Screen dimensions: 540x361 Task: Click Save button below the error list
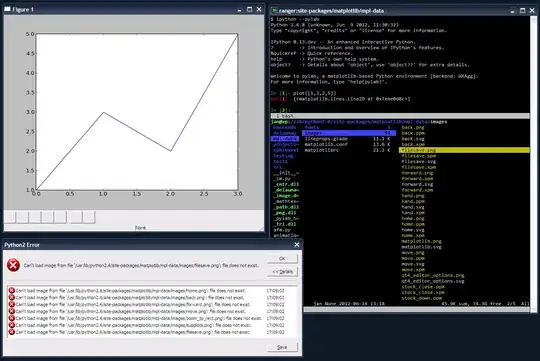coord(282,347)
